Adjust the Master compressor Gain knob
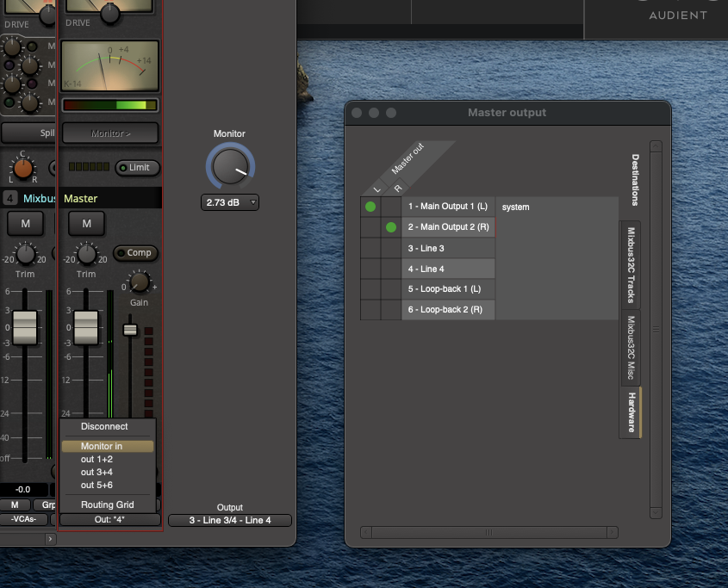Screen dimensions: 728x588 (140, 282)
